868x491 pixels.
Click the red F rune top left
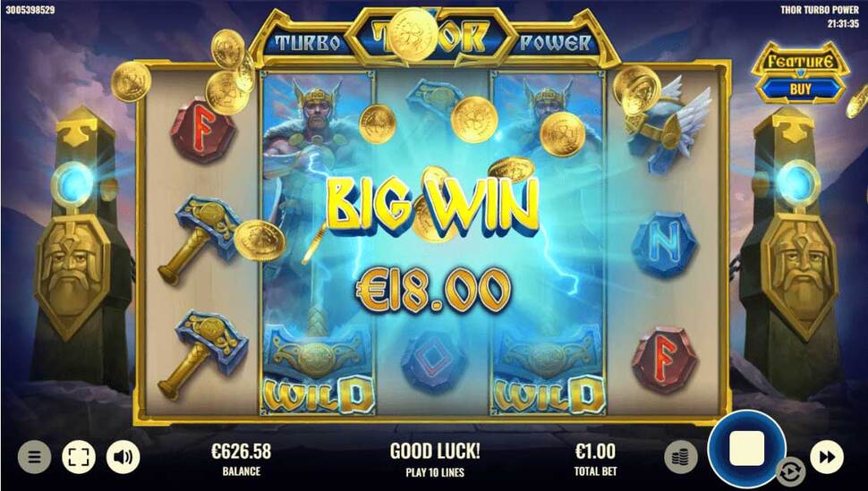[x=202, y=131]
